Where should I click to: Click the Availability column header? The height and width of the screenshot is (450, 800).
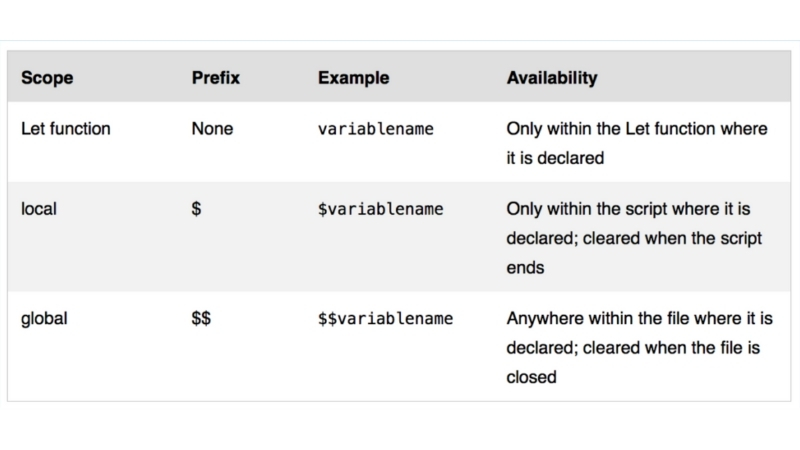(x=551, y=77)
